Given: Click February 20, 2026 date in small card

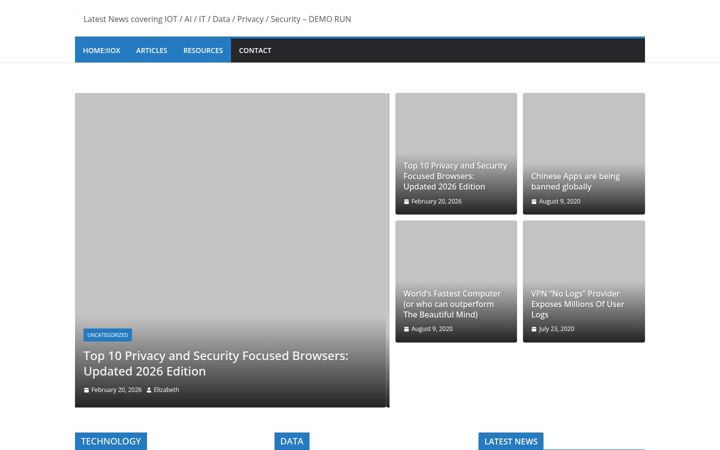Looking at the screenshot, I should pyautogui.click(x=436, y=201).
